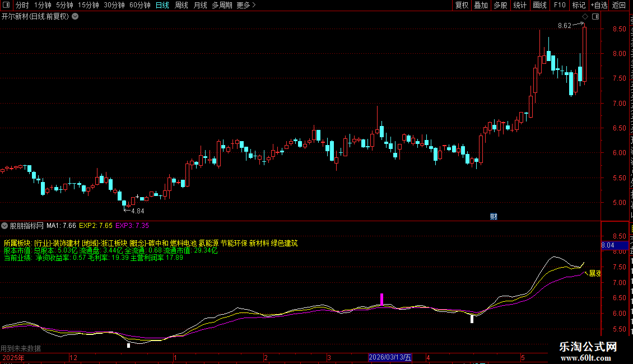Click the 当前业绩 performance line

click(x=93, y=258)
